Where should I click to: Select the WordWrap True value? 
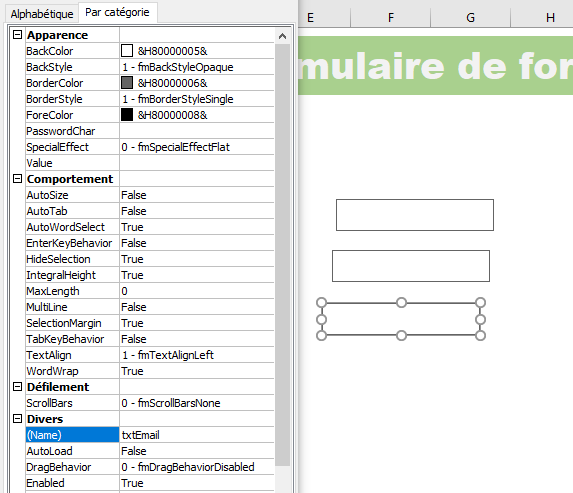[x=197, y=371]
